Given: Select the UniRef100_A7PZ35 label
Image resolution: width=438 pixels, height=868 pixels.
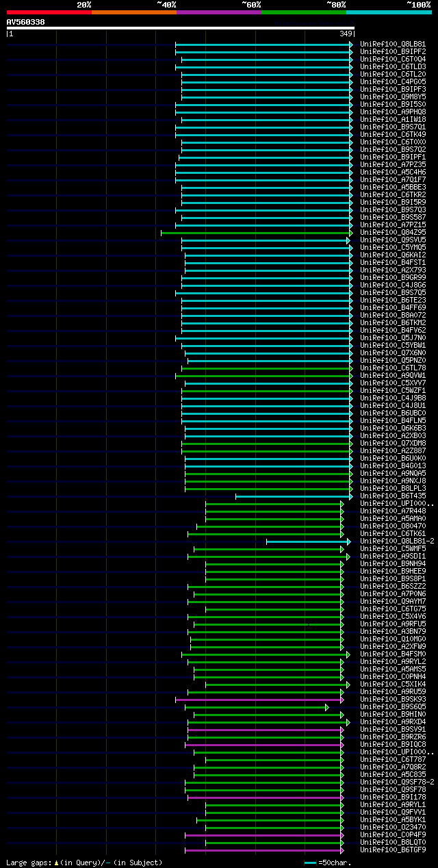Looking at the screenshot, I should (x=393, y=165).
